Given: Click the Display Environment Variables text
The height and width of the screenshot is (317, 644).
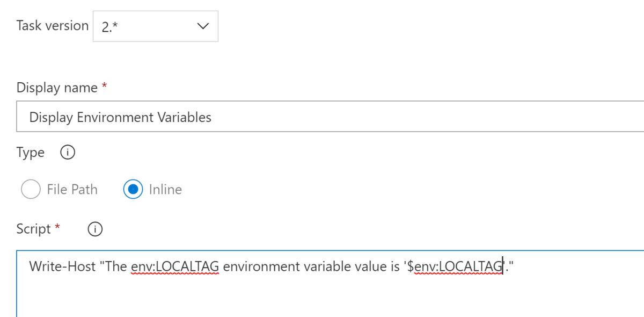Looking at the screenshot, I should click(x=120, y=117).
